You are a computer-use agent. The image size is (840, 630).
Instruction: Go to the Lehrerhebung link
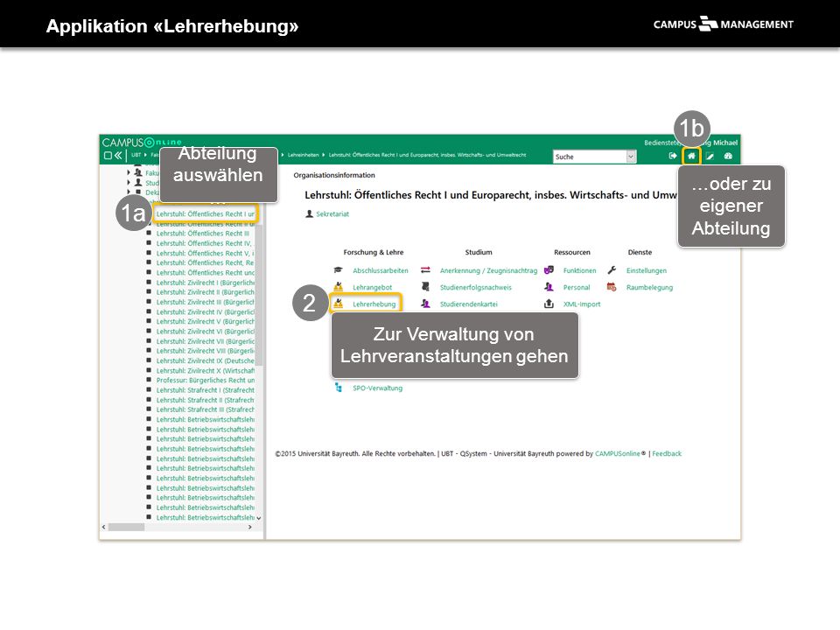point(374,304)
